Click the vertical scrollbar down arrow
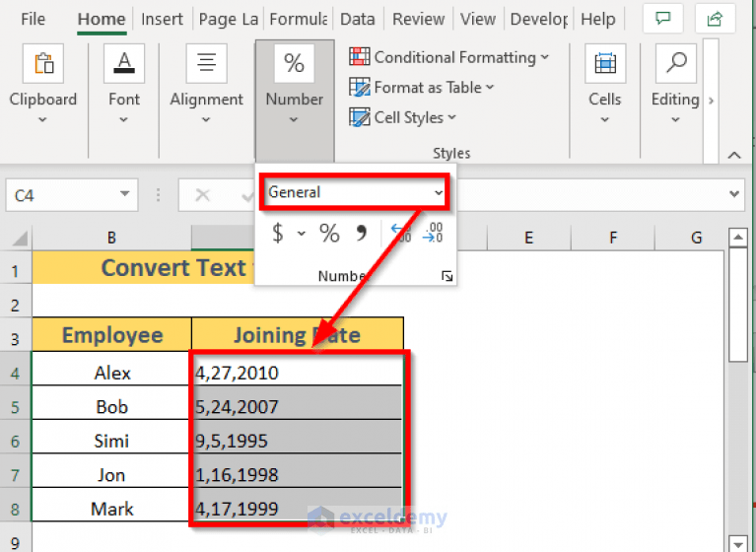The width and height of the screenshot is (756, 552). [x=738, y=542]
